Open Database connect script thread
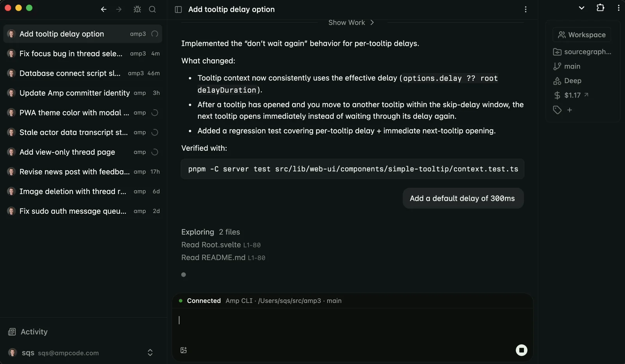The height and width of the screenshot is (364, 625). (x=83, y=73)
